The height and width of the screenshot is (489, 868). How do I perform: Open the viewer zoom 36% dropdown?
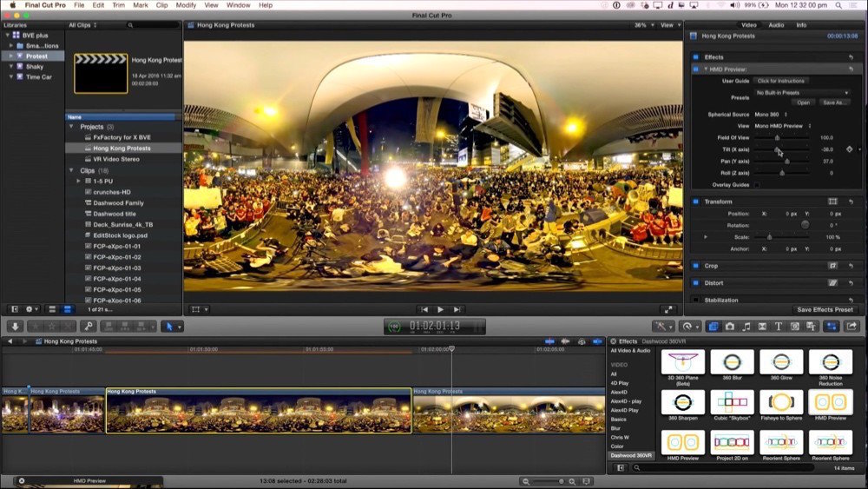(644, 25)
